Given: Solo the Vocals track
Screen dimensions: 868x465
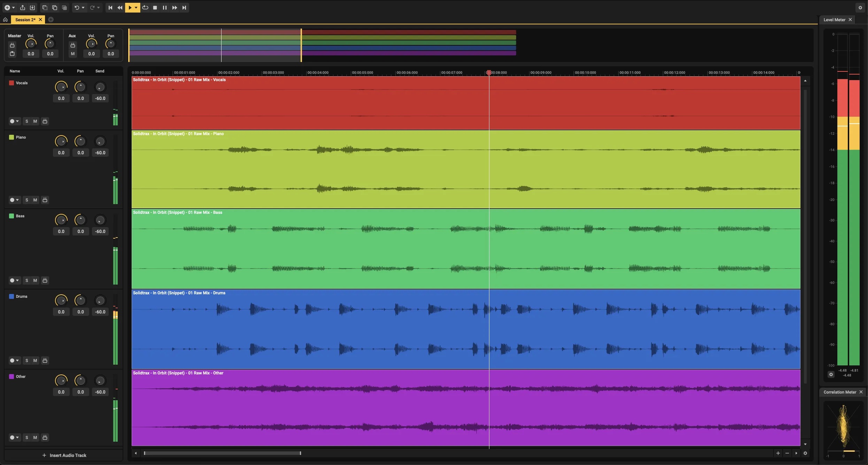Looking at the screenshot, I should click(27, 121).
